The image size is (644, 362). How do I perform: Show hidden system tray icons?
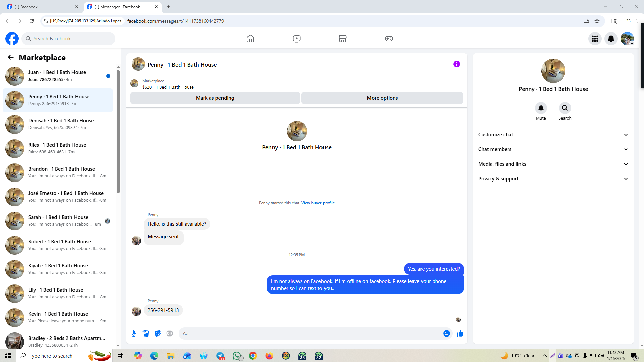pos(545,356)
